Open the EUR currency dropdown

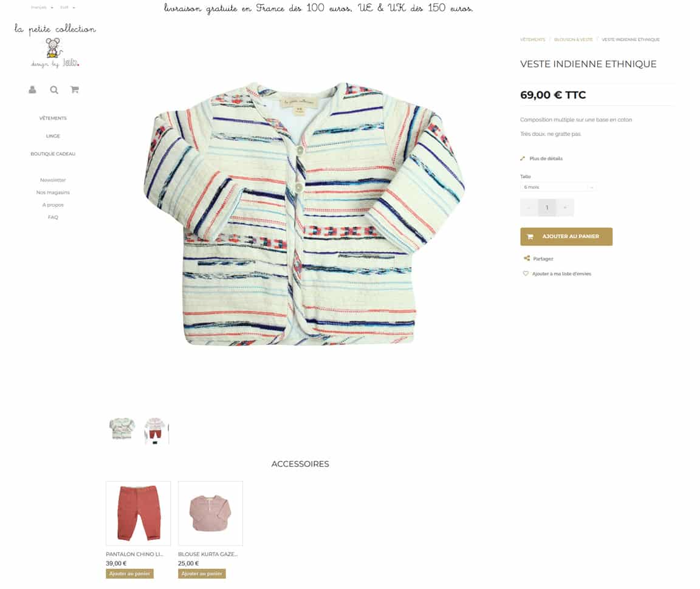[x=67, y=7]
